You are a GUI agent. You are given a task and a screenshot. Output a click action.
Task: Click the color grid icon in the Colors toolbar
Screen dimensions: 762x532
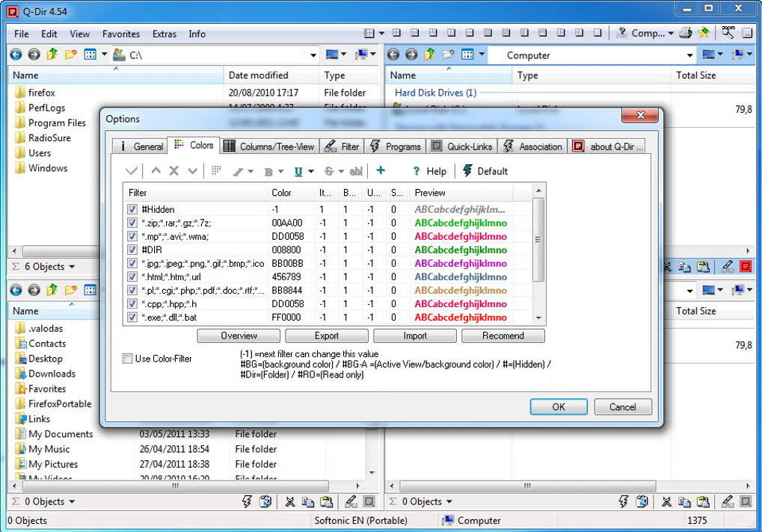(216, 170)
